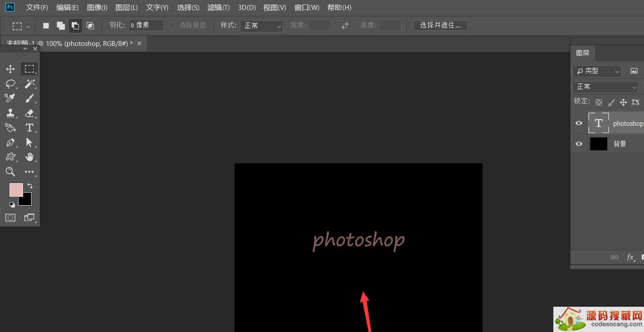
Task: Choose Add to Selection mode
Action: click(60, 26)
